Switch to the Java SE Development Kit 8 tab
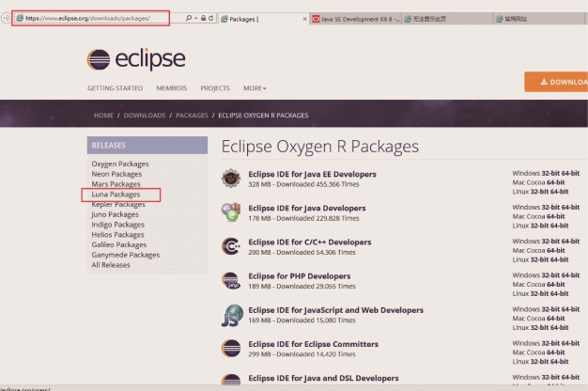 tap(355, 19)
